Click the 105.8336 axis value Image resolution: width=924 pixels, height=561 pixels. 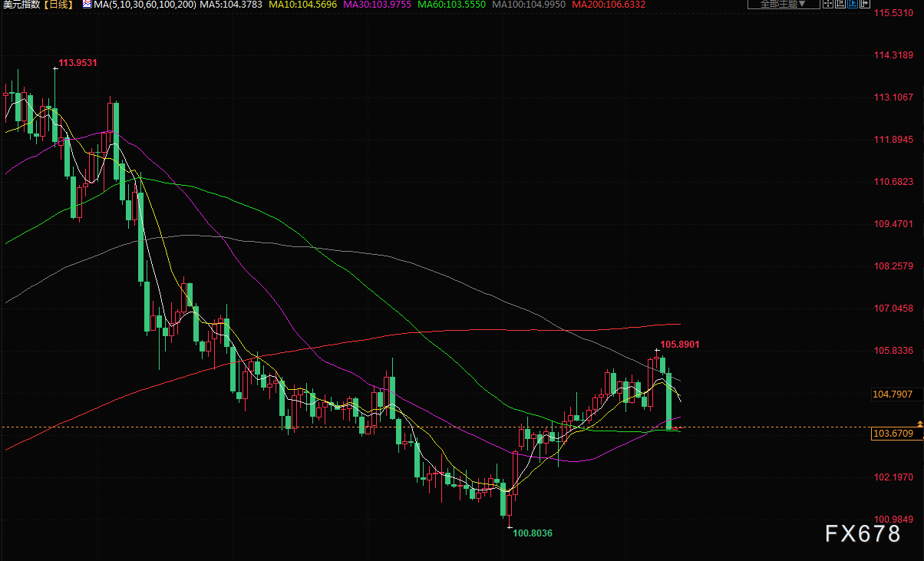[x=893, y=351]
